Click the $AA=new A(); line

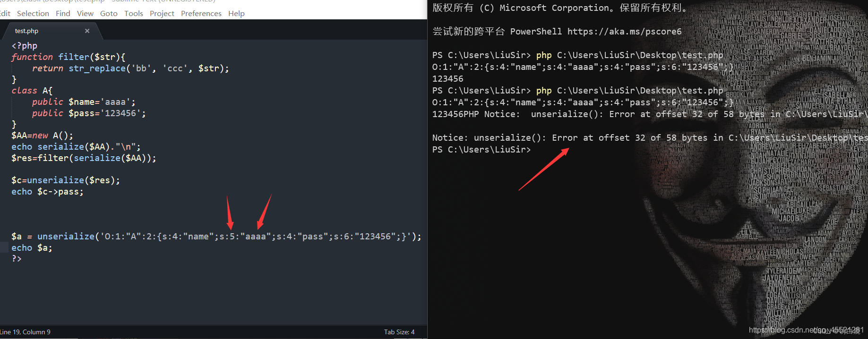coord(42,136)
